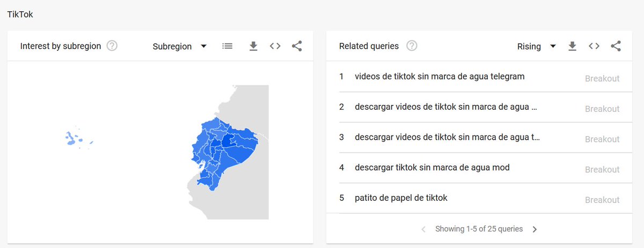Click the TikTok heading text
The width and height of the screenshot is (644, 248).
point(20,14)
